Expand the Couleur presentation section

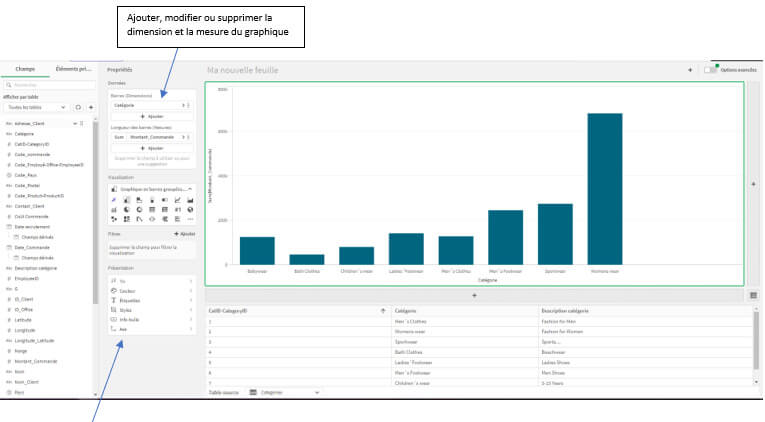click(152, 291)
